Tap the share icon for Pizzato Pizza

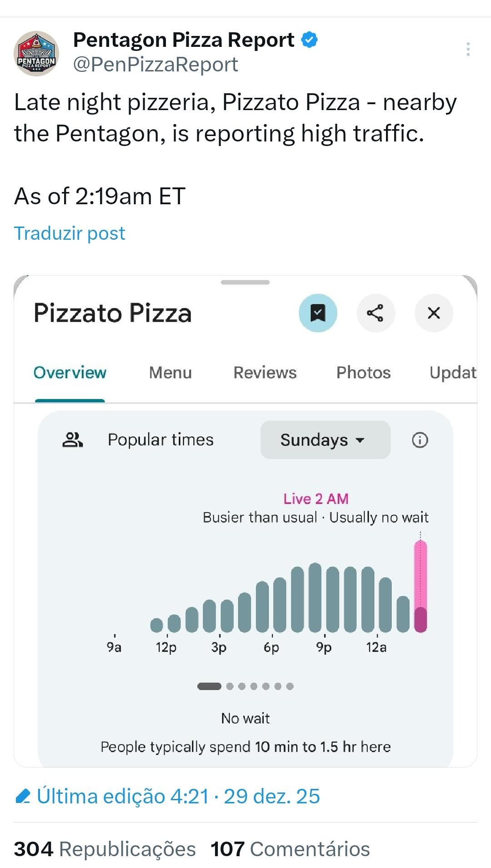(376, 313)
